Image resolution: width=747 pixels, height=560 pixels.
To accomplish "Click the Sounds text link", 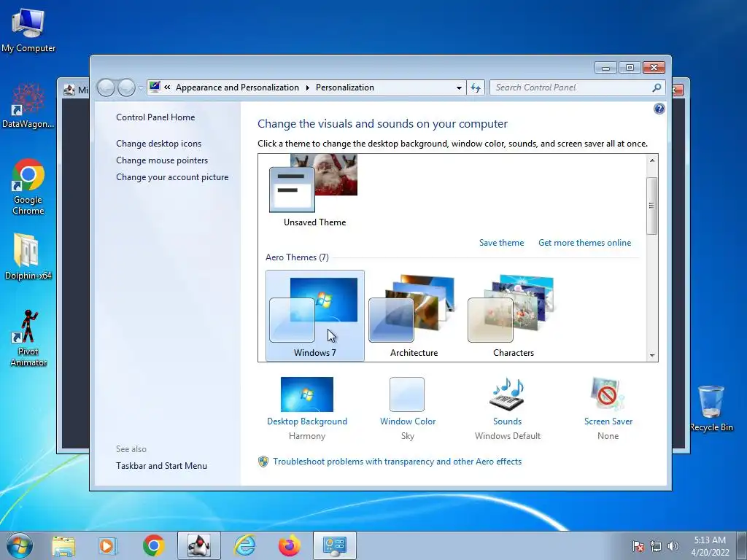I will (507, 421).
